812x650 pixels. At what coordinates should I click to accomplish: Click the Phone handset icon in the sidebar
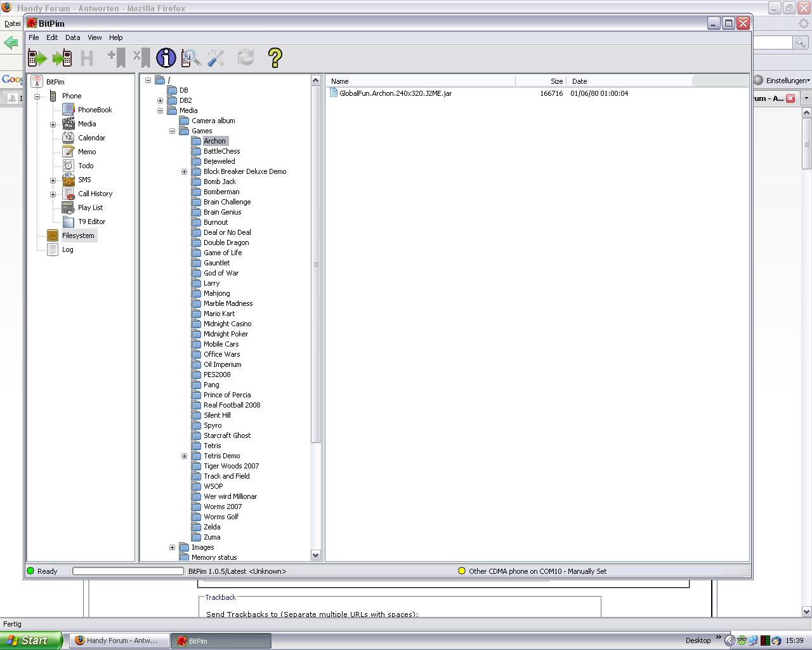point(53,96)
